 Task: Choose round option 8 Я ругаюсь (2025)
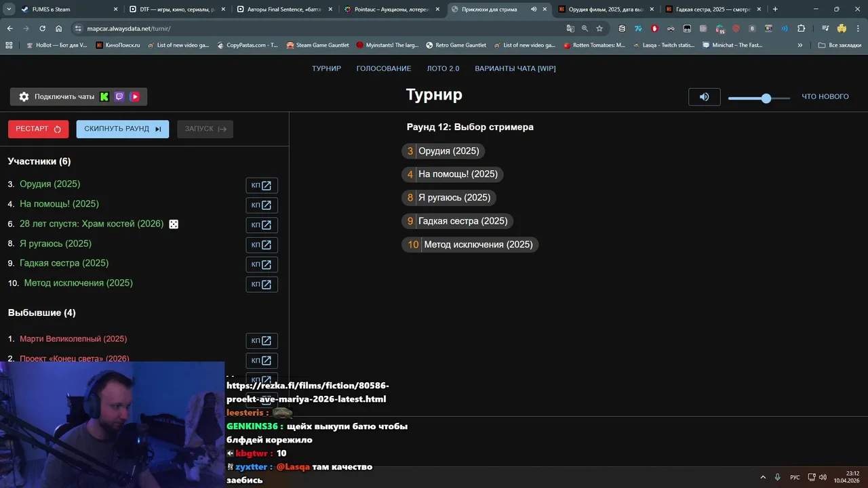pos(449,198)
